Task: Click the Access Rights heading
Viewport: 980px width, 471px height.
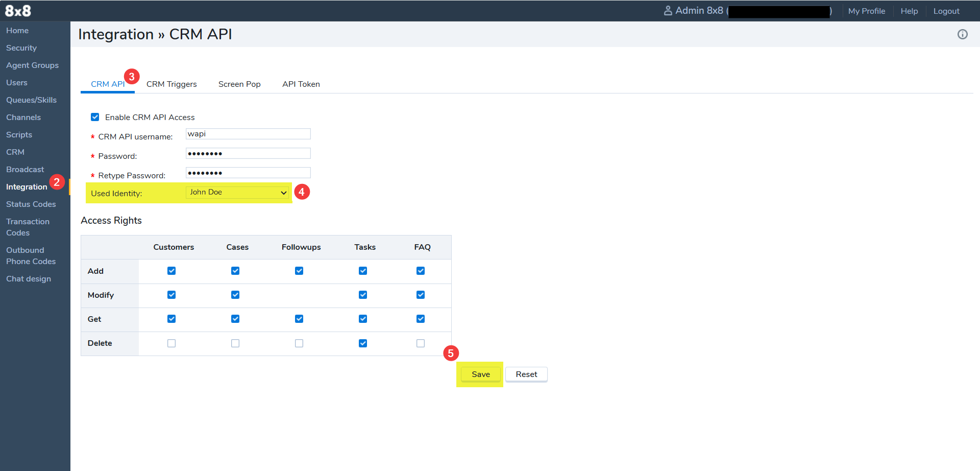Action: click(111, 221)
